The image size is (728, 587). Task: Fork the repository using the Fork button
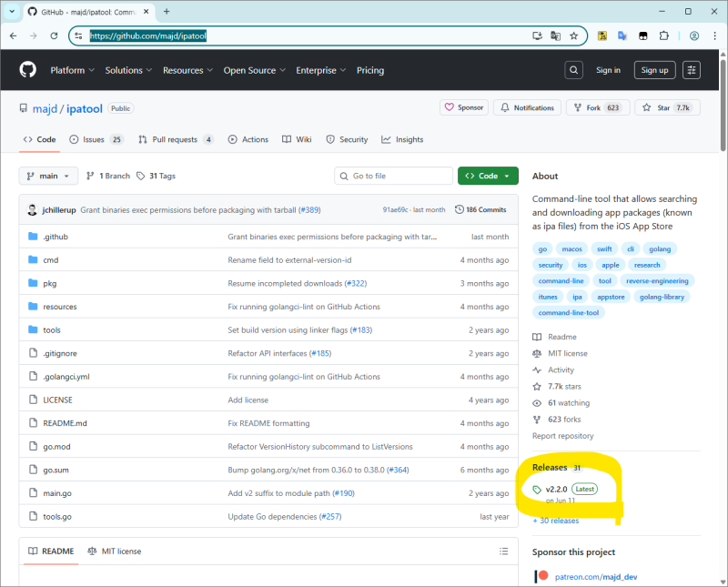coord(599,107)
